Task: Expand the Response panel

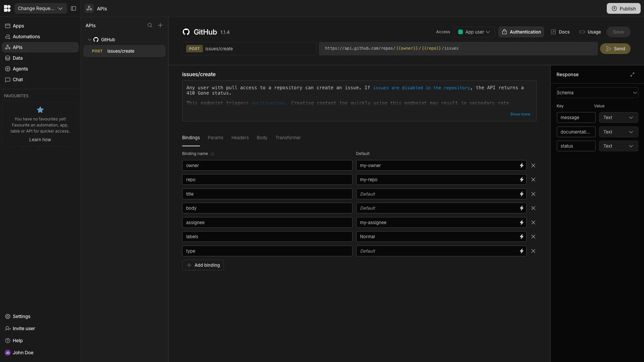Action: tap(632, 74)
